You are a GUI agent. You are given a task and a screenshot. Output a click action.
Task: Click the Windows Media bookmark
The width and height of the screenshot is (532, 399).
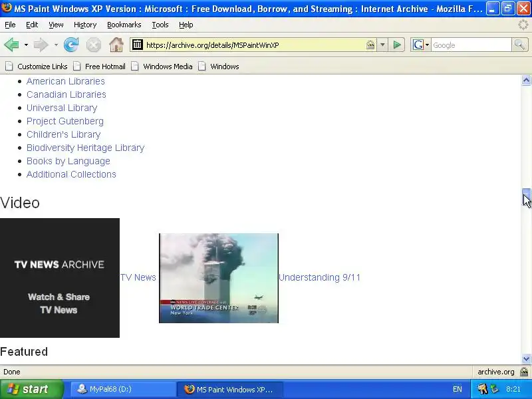168,66
